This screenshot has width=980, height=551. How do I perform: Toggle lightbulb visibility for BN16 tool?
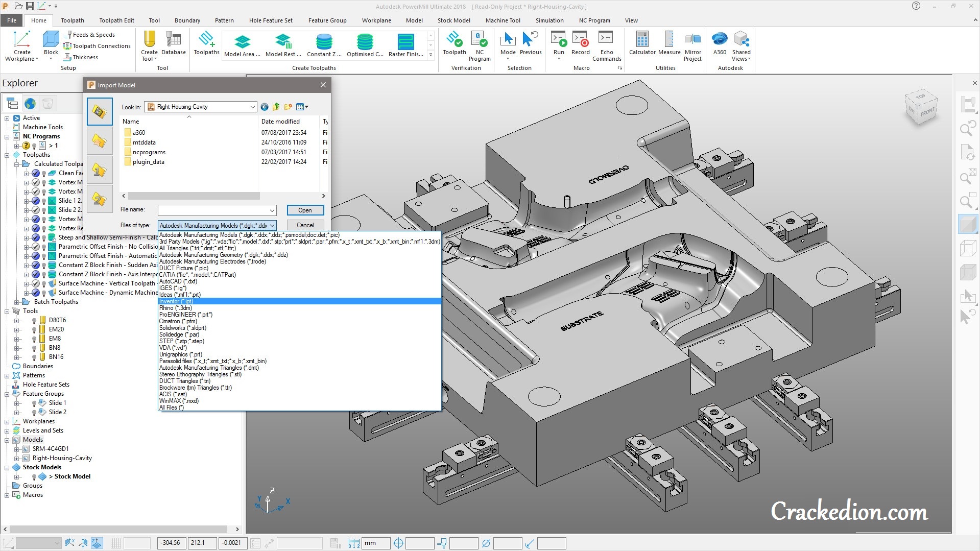(x=34, y=357)
